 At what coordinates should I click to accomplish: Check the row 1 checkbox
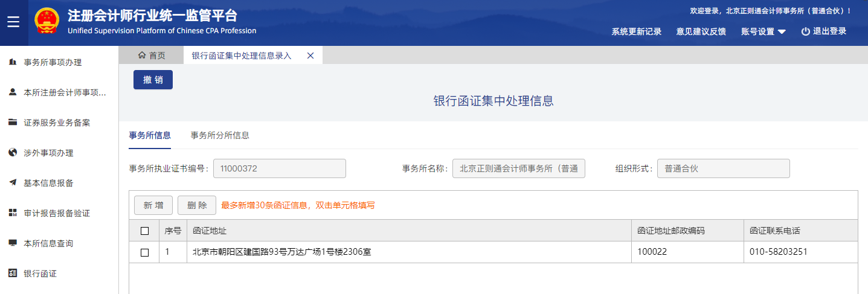pyautogui.click(x=144, y=252)
